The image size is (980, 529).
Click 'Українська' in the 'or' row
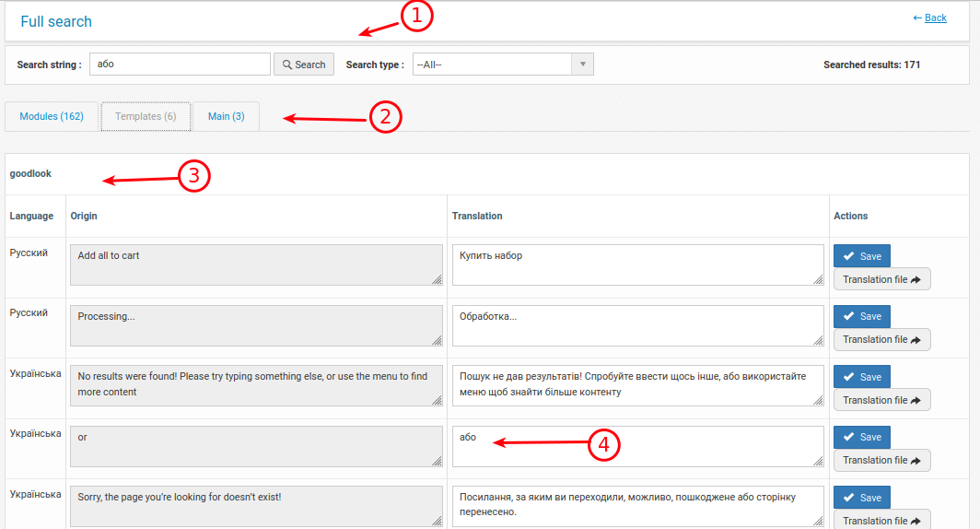point(35,433)
